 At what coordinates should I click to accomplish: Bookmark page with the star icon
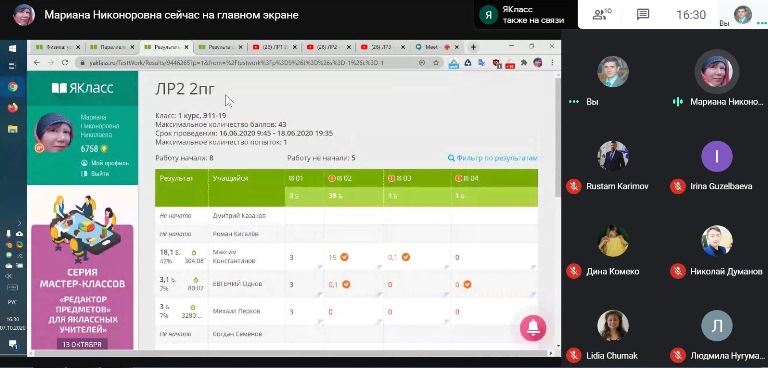(436, 63)
